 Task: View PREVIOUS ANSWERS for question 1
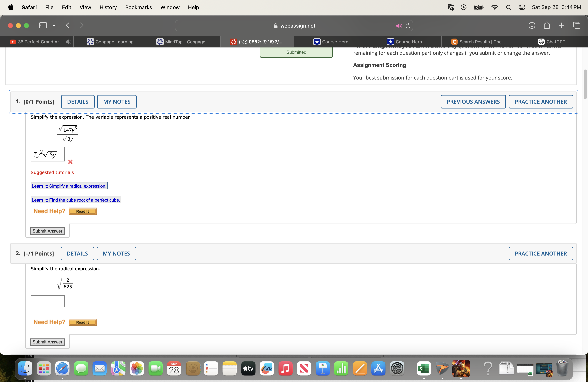[x=473, y=102]
